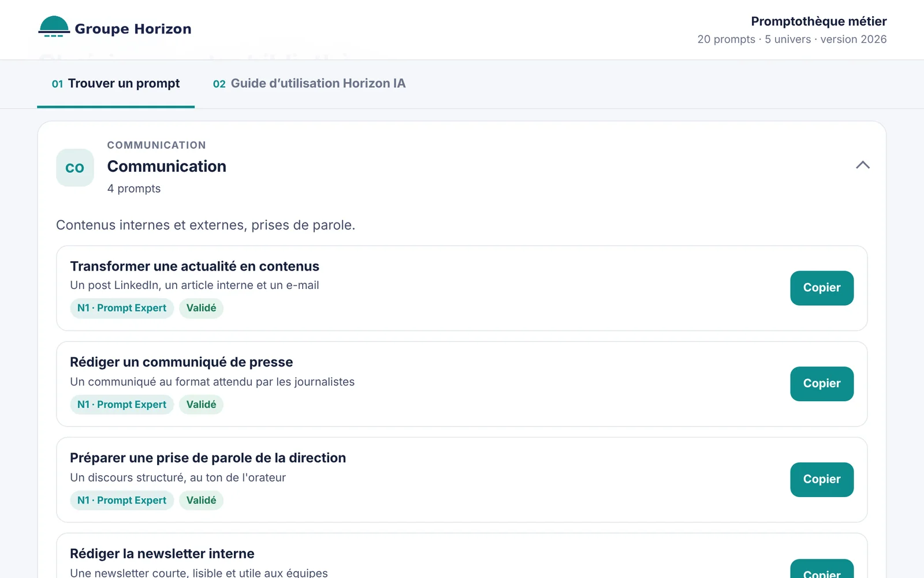The height and width of the screenshot is (578, 924).
Task: Open the Préparer une prise de parole de la direction title
Action: click(208, 458)
